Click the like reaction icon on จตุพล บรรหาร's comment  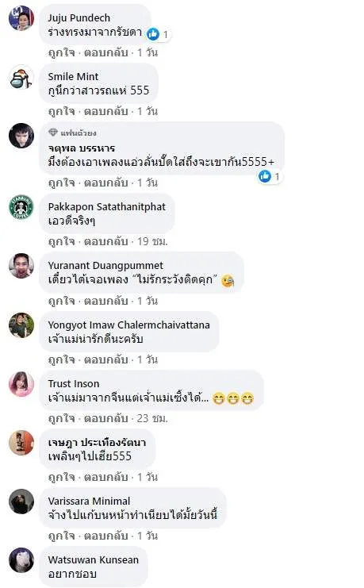(265, 176)
